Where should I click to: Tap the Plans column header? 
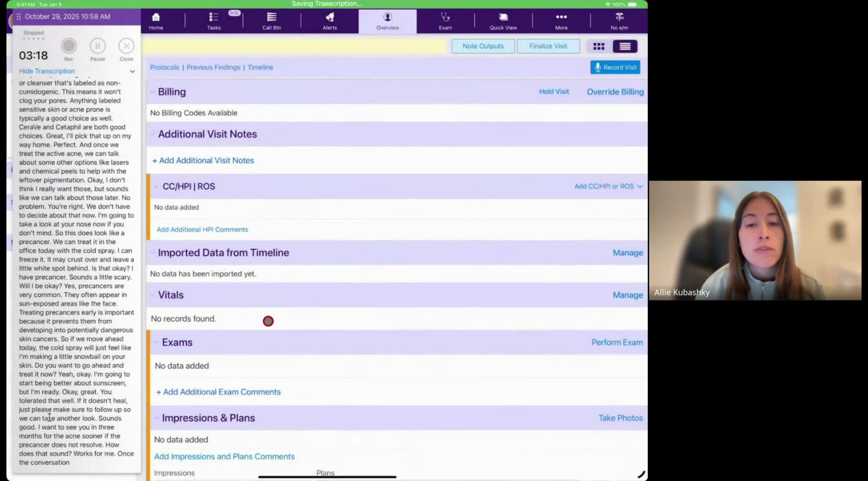pos(325,473)
